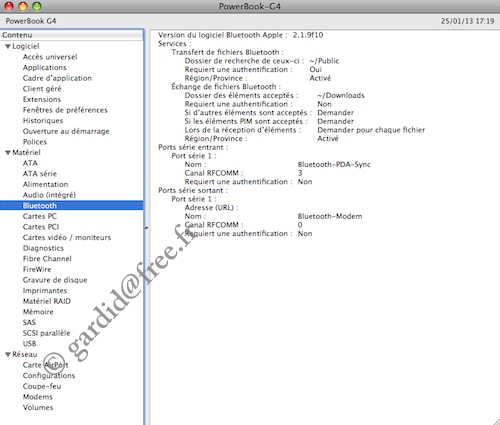Open Gravure de disque information

click(55, 280)
